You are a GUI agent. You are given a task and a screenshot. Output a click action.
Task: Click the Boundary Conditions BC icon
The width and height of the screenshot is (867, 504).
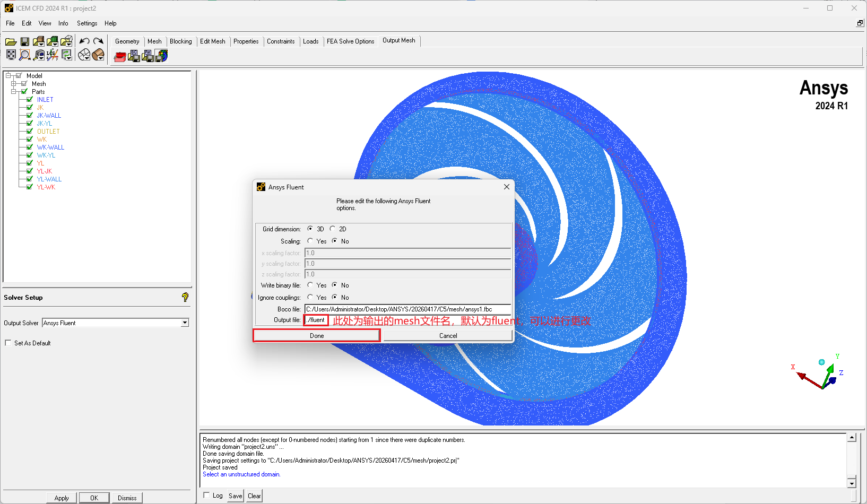point(134,56)
